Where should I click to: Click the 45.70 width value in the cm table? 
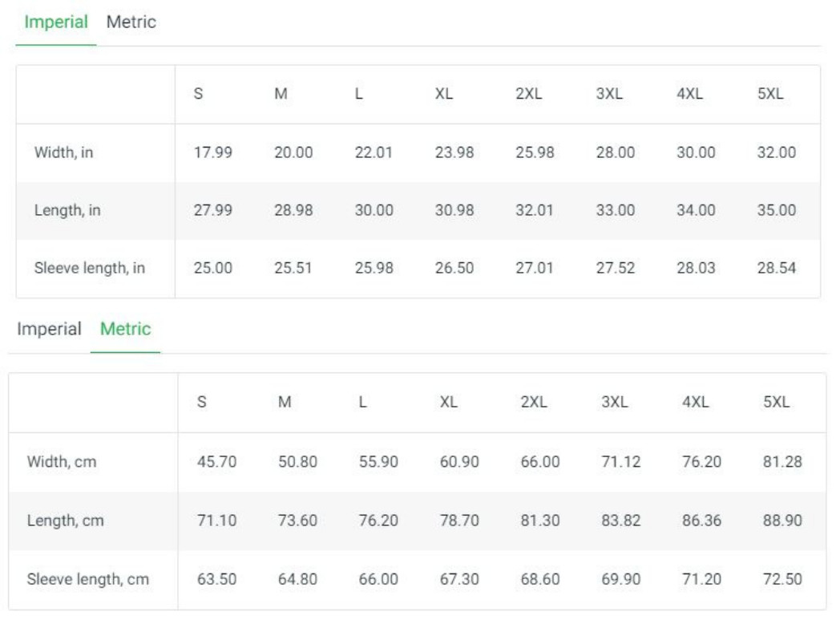click(216, 462)
